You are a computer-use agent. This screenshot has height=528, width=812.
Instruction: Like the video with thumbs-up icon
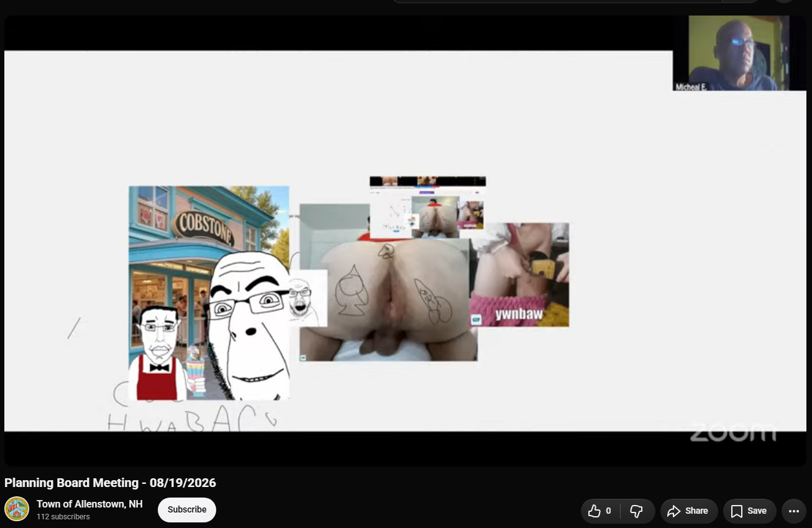594,511
